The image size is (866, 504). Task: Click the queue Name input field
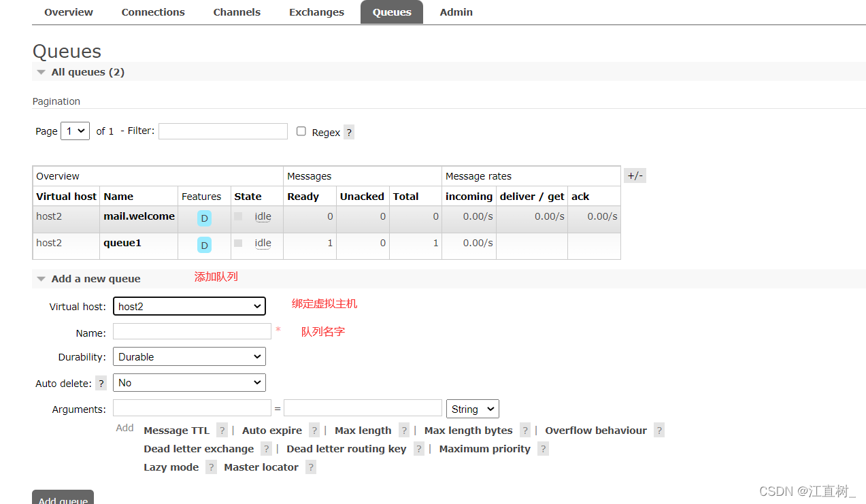click(x=192, y=331)
